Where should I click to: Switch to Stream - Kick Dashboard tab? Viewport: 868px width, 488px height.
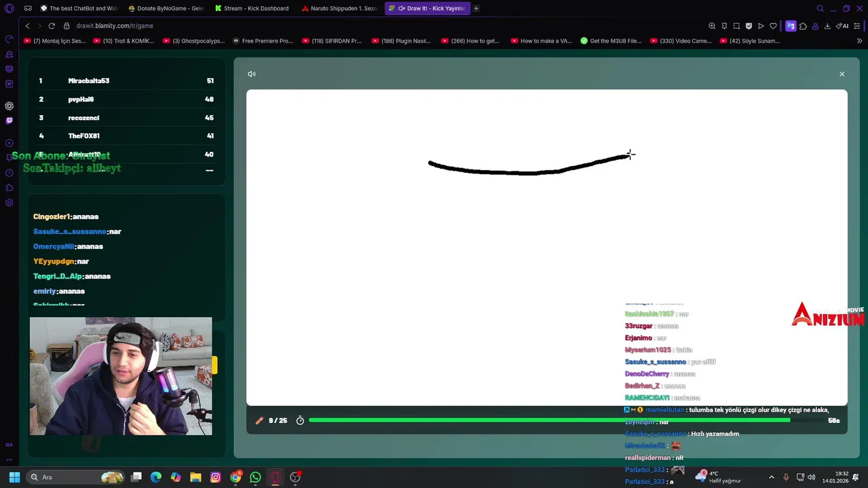click(252, 9)
